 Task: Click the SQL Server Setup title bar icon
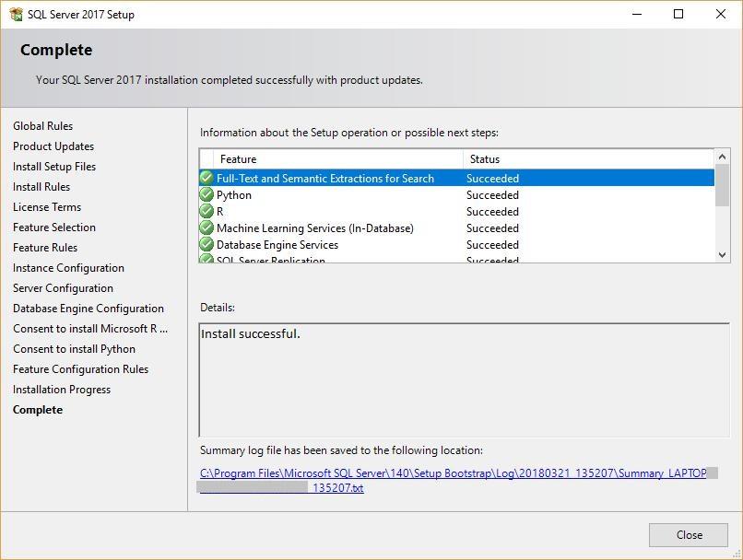coord(16,14)
